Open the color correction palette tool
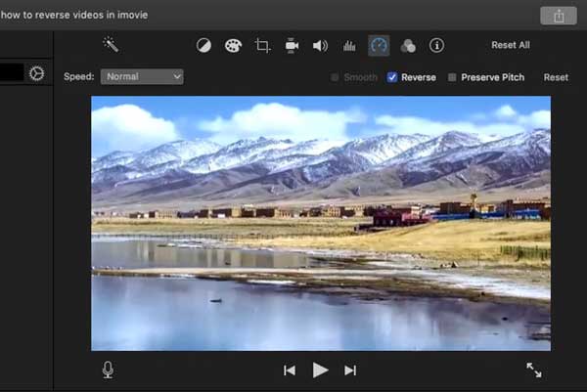Screen dimensions: 587x392 233,46
